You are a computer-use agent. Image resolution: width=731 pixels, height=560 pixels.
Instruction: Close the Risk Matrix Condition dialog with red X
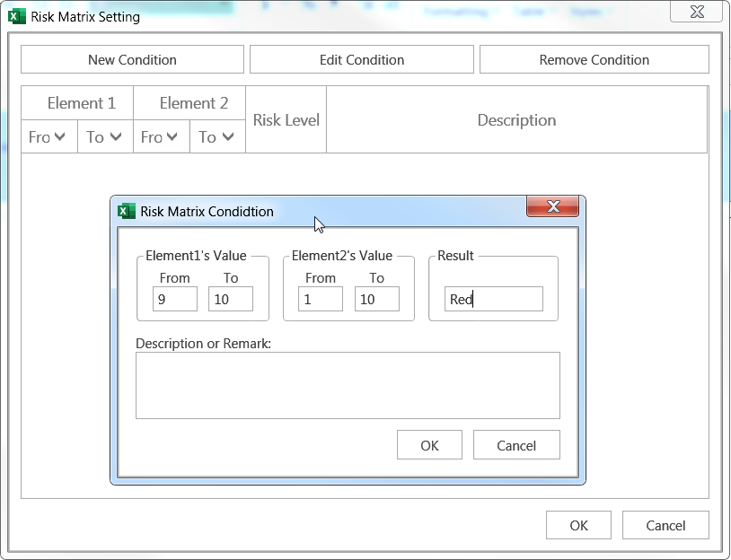pos(552,206)
